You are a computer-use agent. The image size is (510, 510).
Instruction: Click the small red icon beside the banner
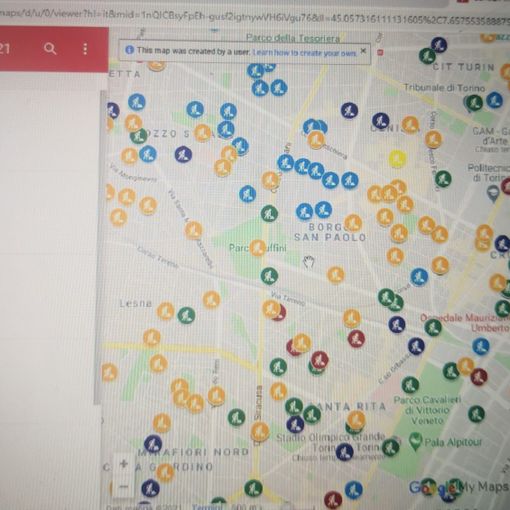pos(380,52)
